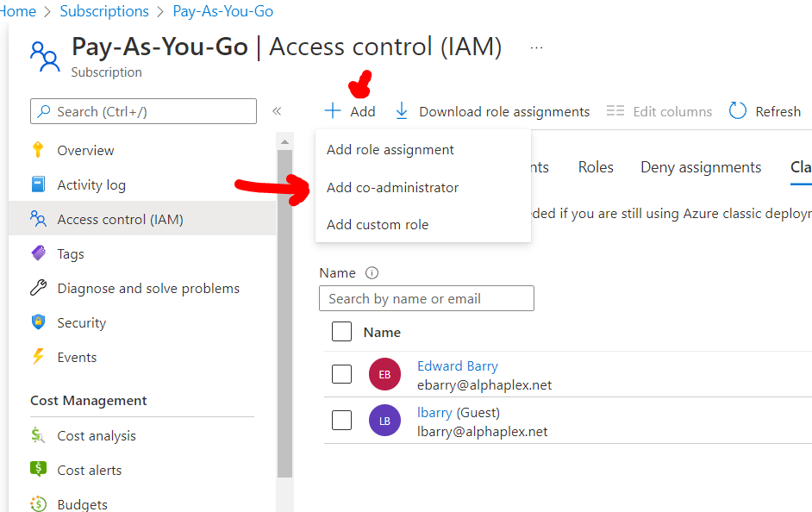812x512 pixels.
Task: Switch to the Roles tab
Action: tap(596, 167)
